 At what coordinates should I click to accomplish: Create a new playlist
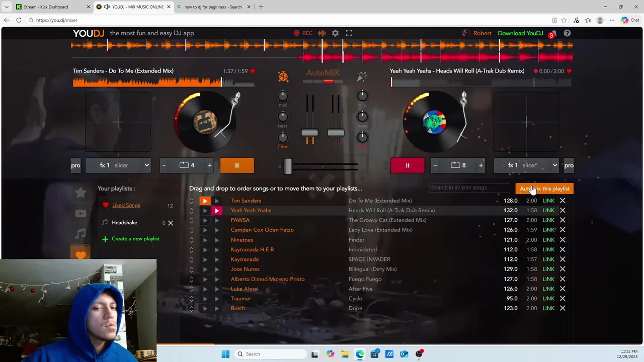coord(131,239)
